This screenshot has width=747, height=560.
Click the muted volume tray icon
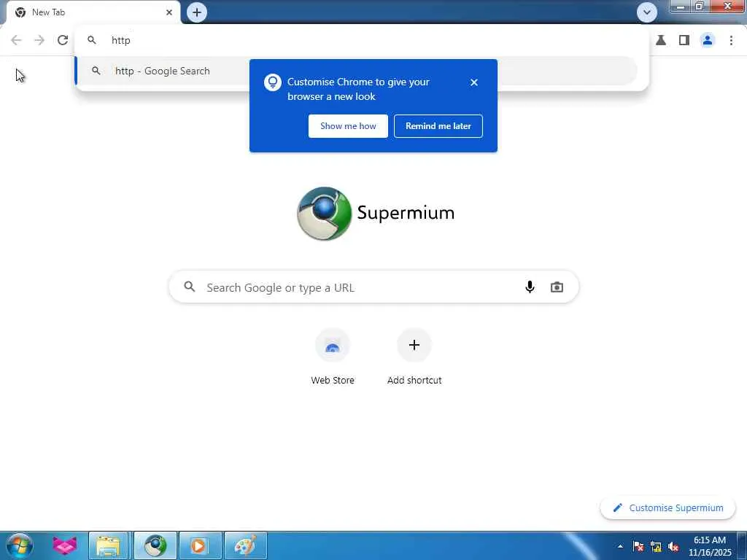[x=673, y=547]
